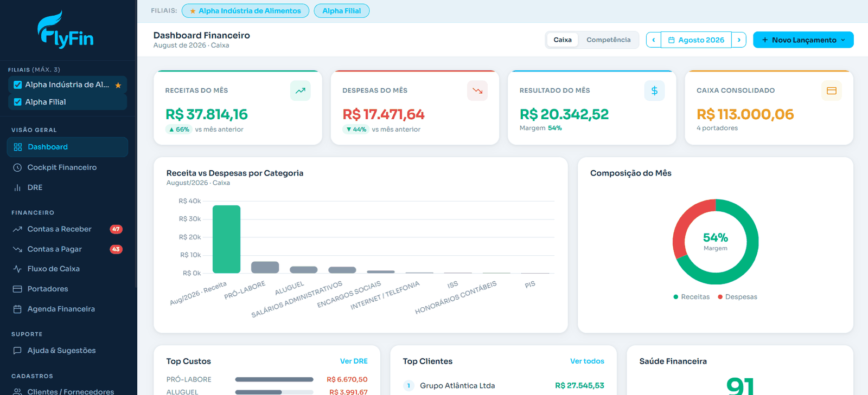Select the Alpha Filial chip in top bar
The image size is (868, 395).
click(x=342, y=11)
